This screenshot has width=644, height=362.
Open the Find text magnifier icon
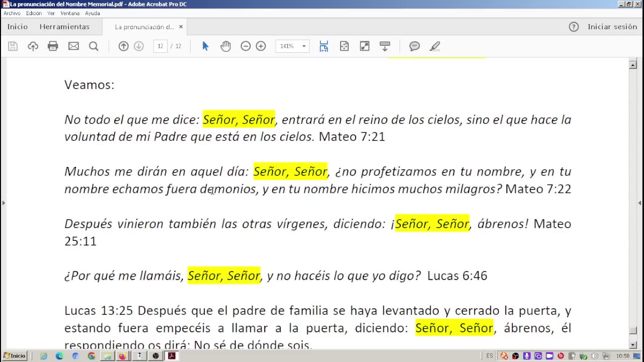[94, 46]
